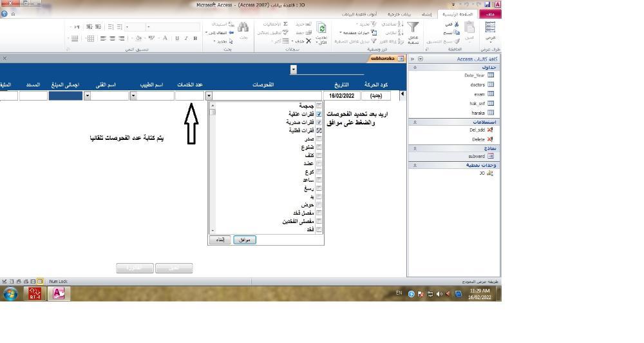Collapse the جداول tables group

pos(415,67)
